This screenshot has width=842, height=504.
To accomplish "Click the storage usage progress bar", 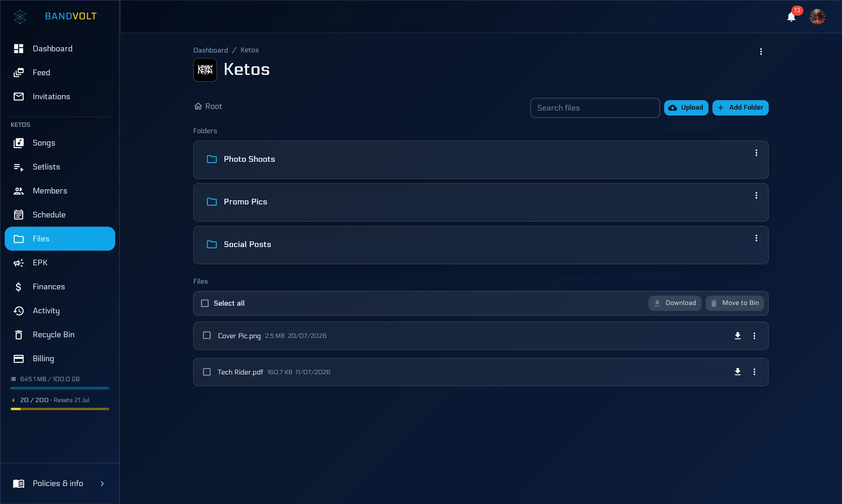I will pyautogui.click(x=60, y=388).
